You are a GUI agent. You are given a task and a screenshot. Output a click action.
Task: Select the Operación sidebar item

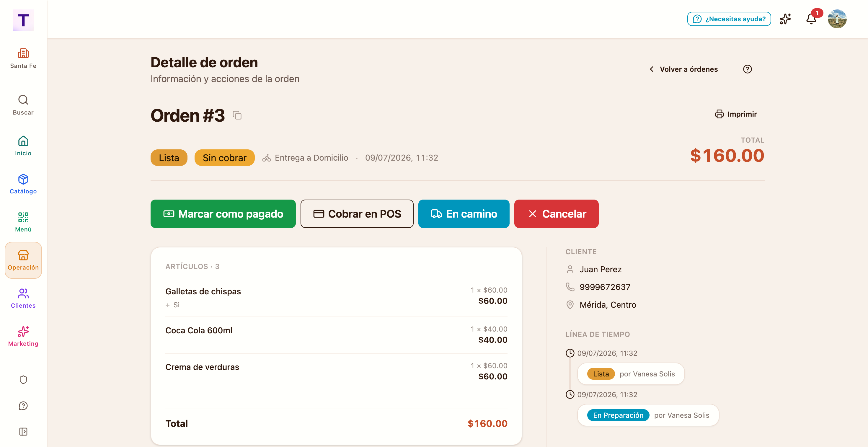[23, 260]
